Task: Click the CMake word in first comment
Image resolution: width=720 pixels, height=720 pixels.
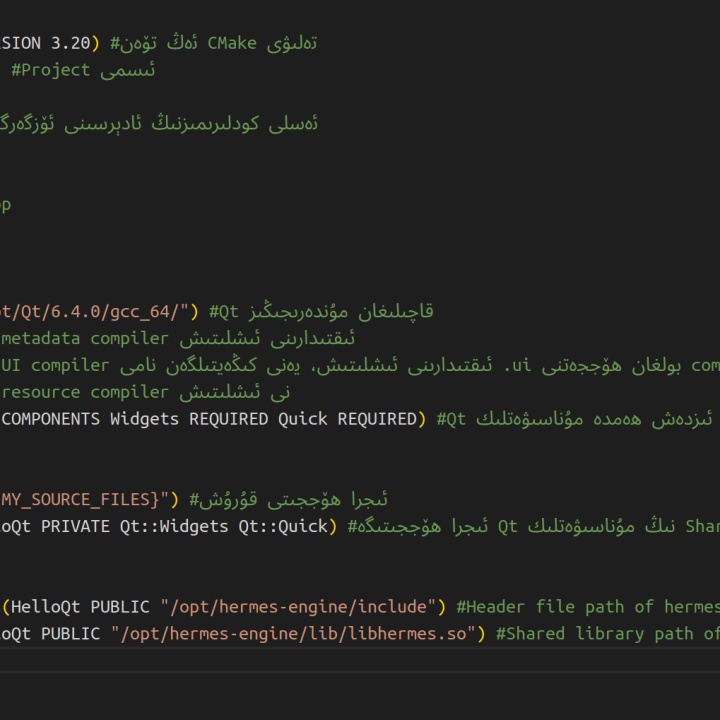Action: pos(232,43)
